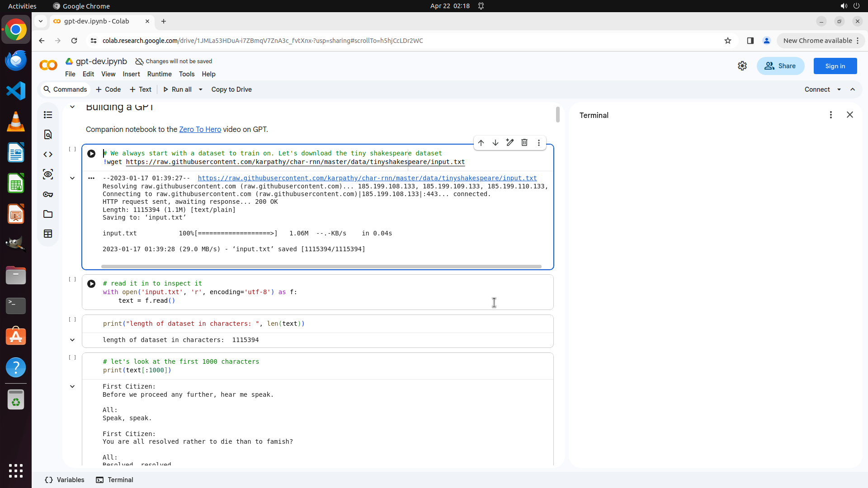
Task: Open the Runtime menu
Action: click(x=159, y=74)
